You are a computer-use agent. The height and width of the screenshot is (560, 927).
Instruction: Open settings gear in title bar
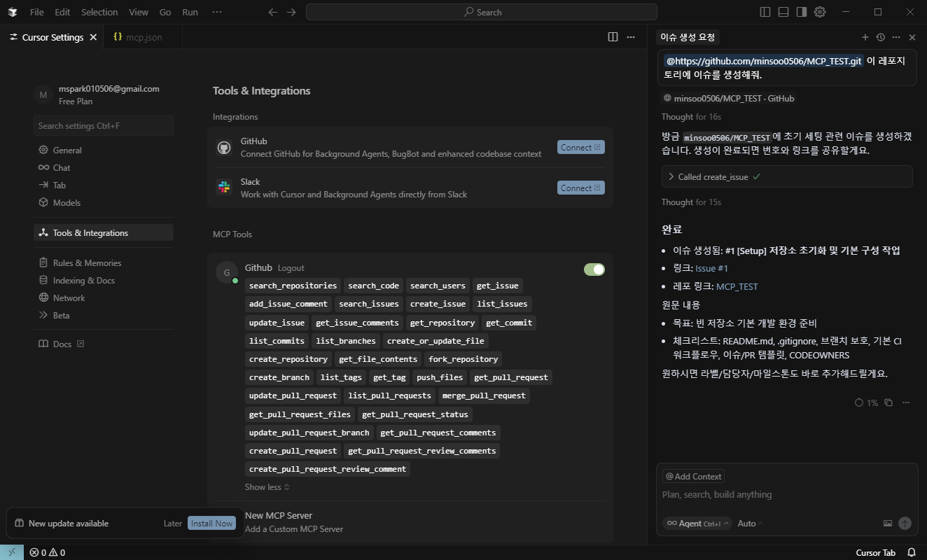click(x=820, y=12)
